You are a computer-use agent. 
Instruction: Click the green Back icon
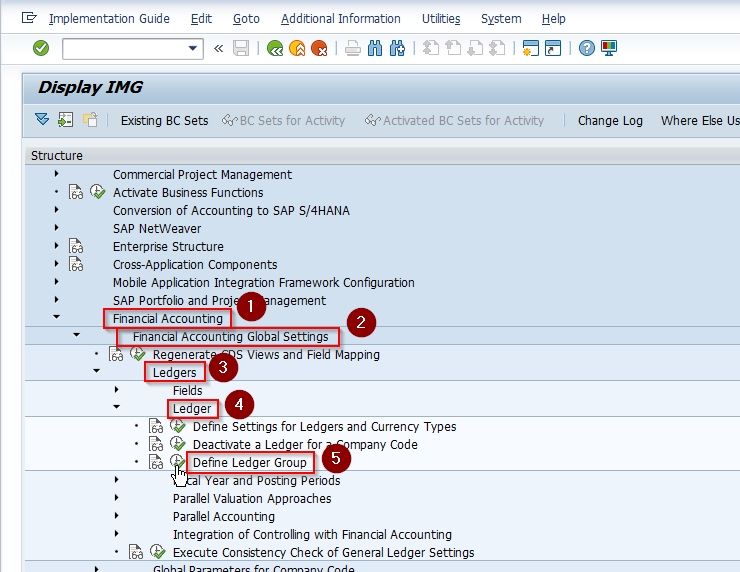[x=275, y=48]
